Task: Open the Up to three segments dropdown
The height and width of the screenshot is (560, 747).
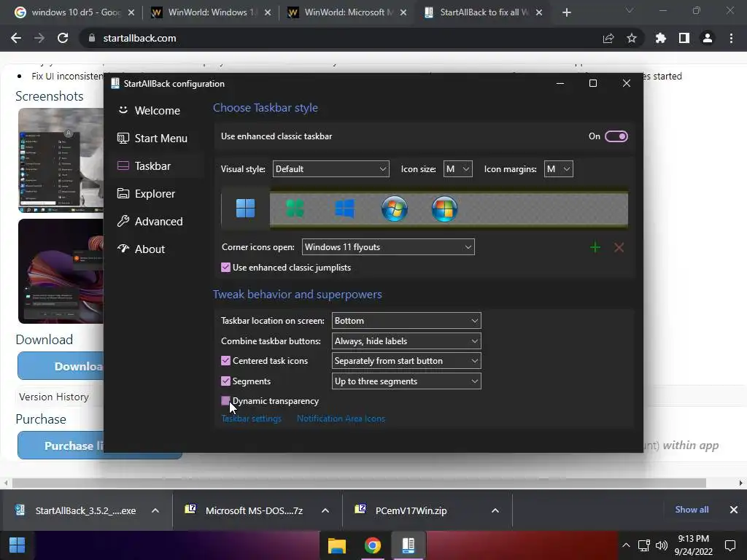Action: coord(406,381)
